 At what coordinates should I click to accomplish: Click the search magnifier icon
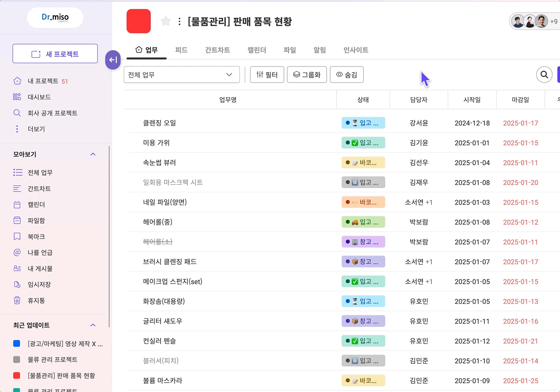pos(544,75)
